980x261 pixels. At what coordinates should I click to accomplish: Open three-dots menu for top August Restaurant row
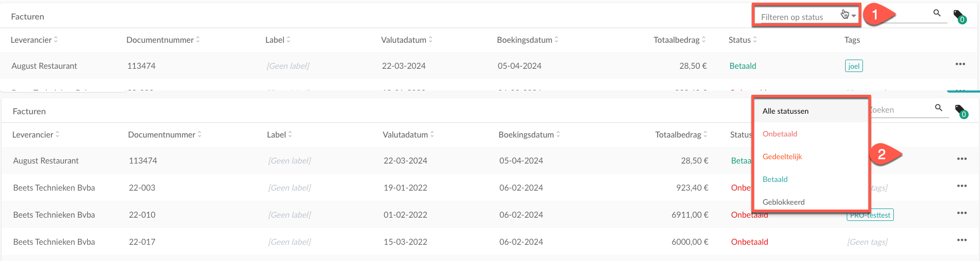pos(960,64)
